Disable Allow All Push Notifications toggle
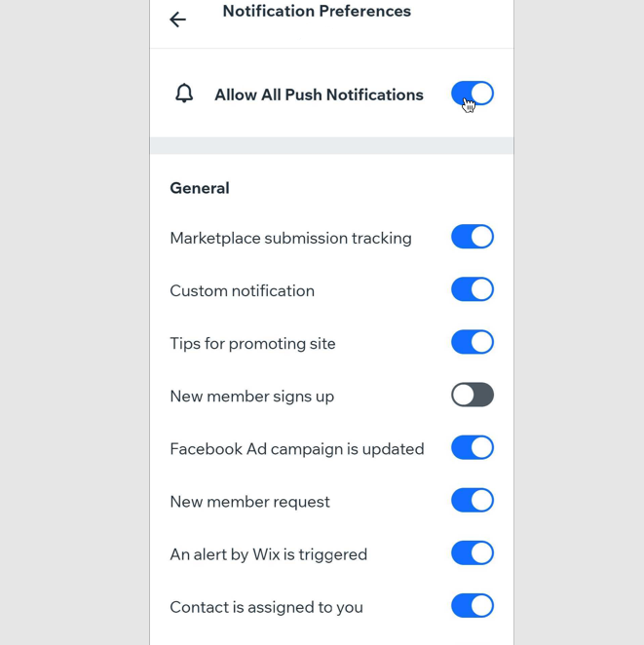The image size is (644, 645). (x=473, y=94)
